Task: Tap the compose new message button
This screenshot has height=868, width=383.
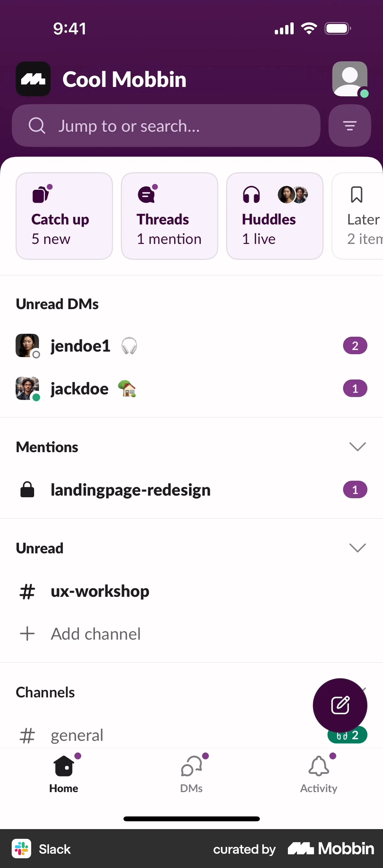Action: (340, 705)
